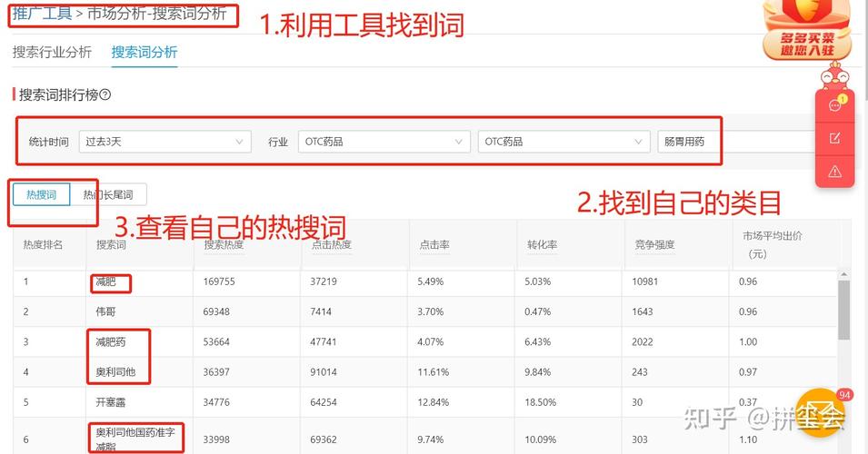Viewport: 868px width, 454px height.
Task: Click the scrollbar up arrow of table
Action: (843, 274)
